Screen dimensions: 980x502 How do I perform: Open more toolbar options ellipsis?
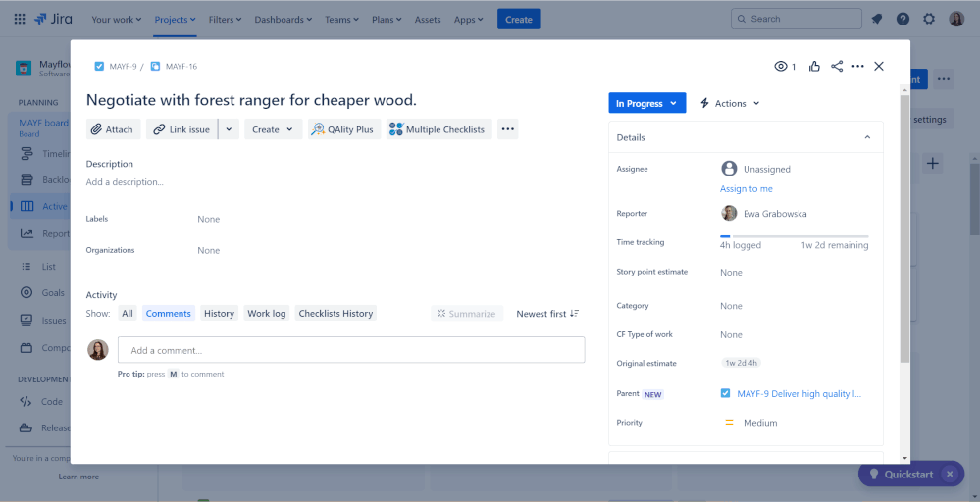507,129
